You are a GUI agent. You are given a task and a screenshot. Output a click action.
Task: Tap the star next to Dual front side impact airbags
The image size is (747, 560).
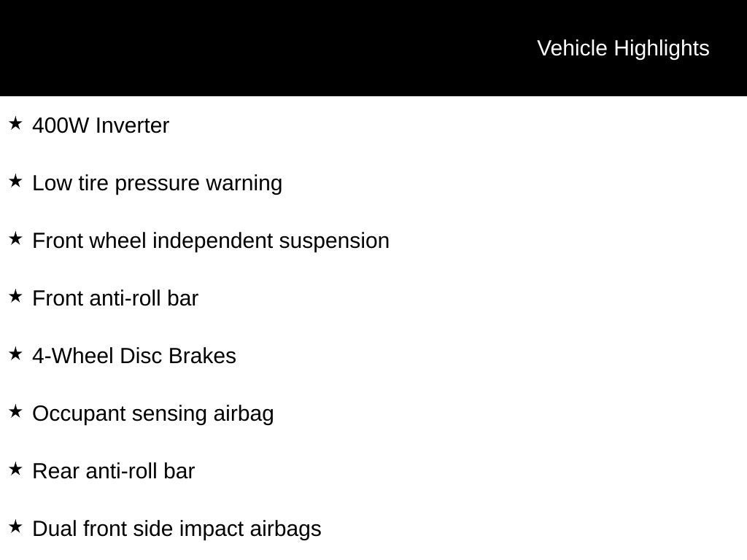[15, 526]
